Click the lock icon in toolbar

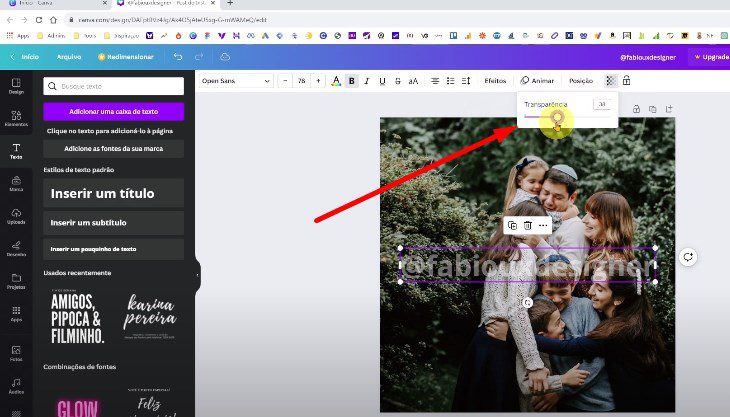pos(626,81)
